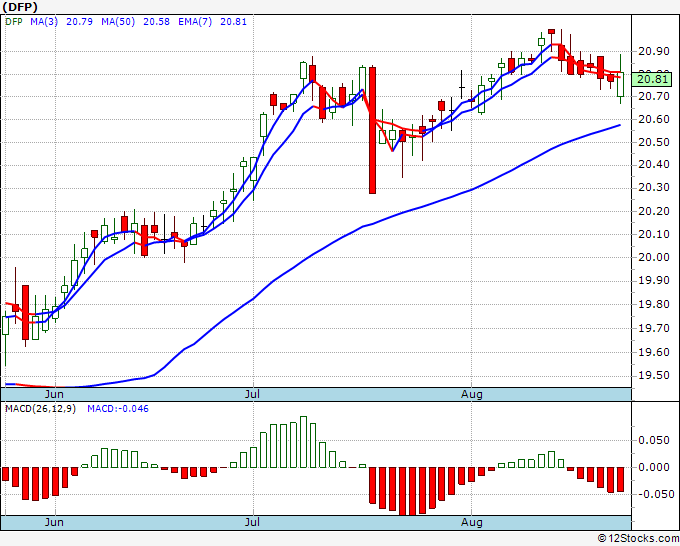Click the large red candlestick in late July
Image resolution: width=680 pixels, height=546 pixels.
tap(373, 130)
